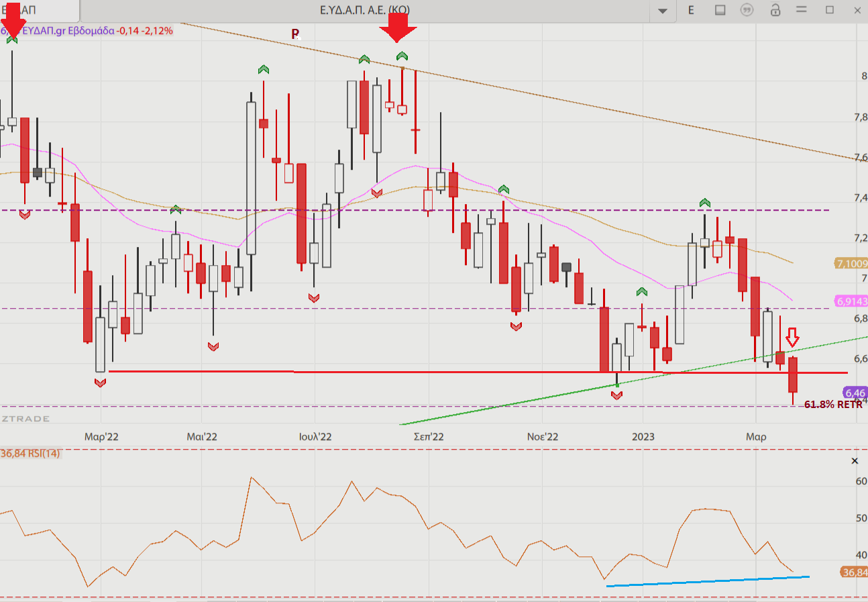Click the 60 level on RSI axis
Viewport: 868px width, 602px height.
click(861, 481)
